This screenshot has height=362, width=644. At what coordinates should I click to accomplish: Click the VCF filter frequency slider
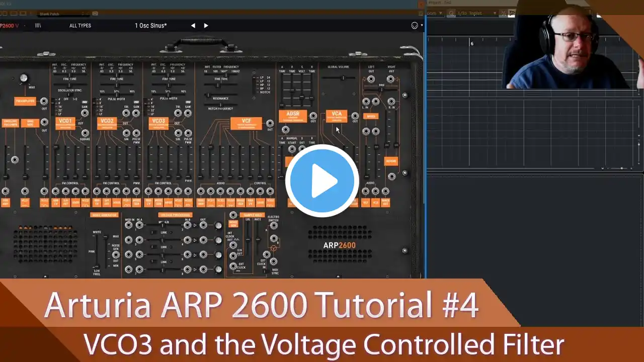(x=220, y=75)
